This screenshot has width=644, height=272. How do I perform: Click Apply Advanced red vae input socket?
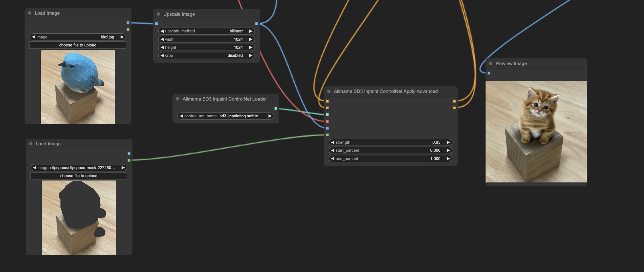(x=327, y=121)
